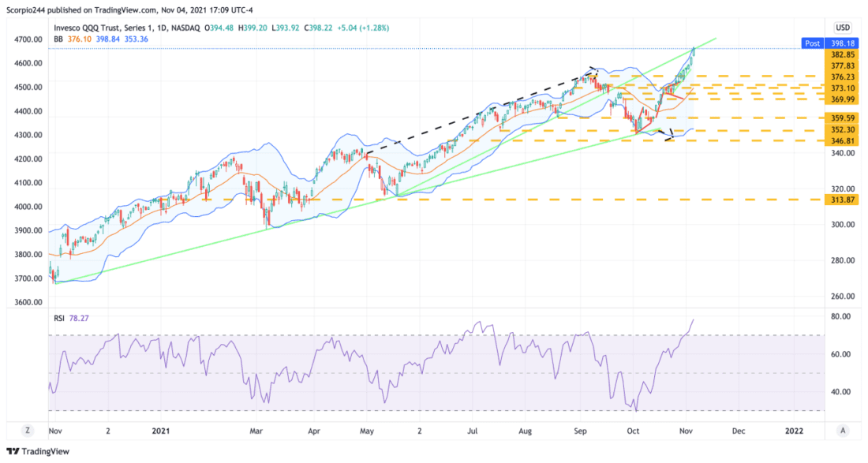
Task: Click the open value O394.48
Action: [x=220, y=28]
